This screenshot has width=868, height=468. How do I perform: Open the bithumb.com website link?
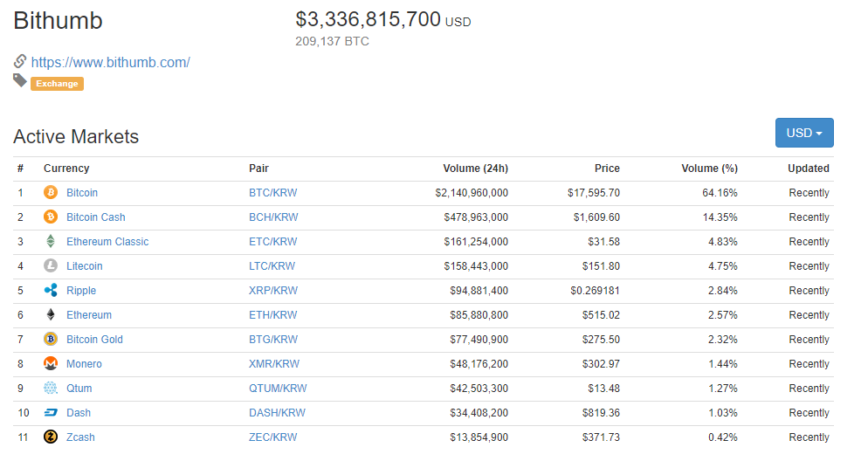point(110,62)
